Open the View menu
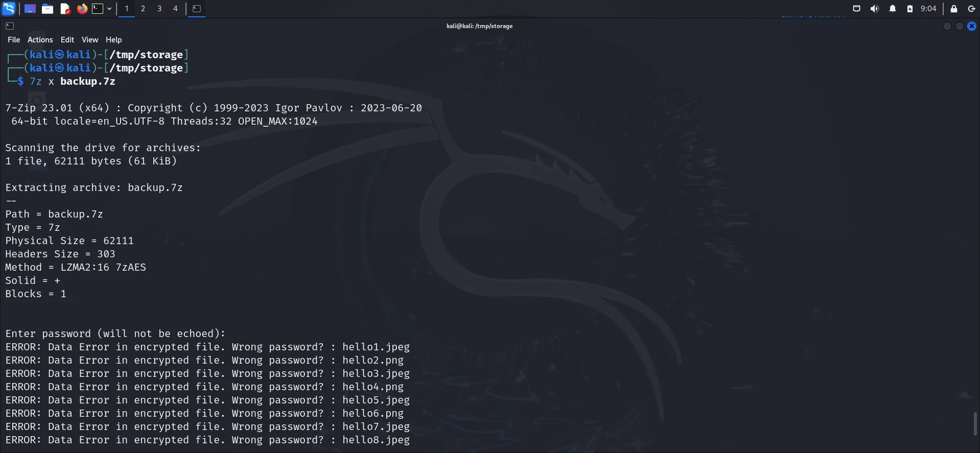 (90, 40)
